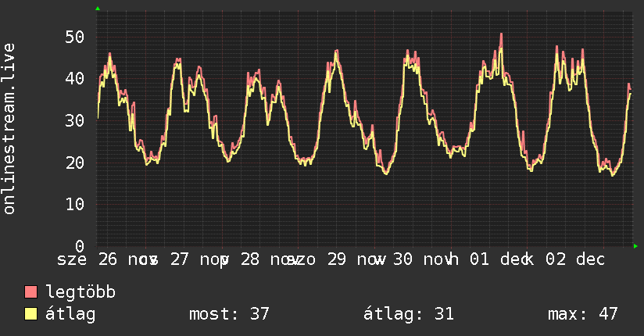
Task: Click the '28 nov' date label
Action: [x=270, y=259]
